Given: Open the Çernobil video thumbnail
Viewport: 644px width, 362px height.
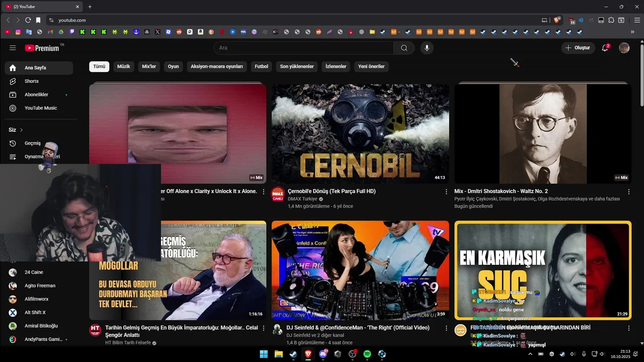Looking at the screenshot, I should 360,133.
